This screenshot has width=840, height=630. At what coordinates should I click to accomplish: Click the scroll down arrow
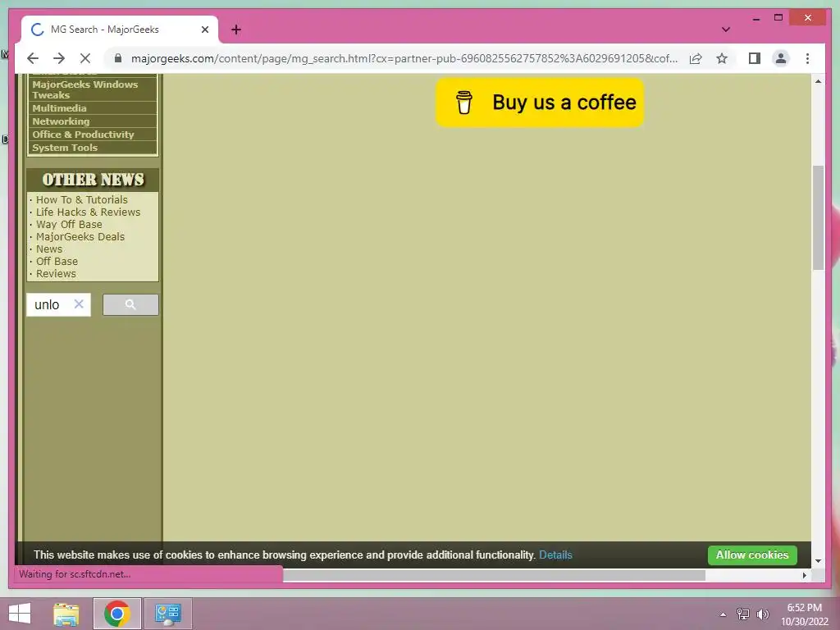818,561
